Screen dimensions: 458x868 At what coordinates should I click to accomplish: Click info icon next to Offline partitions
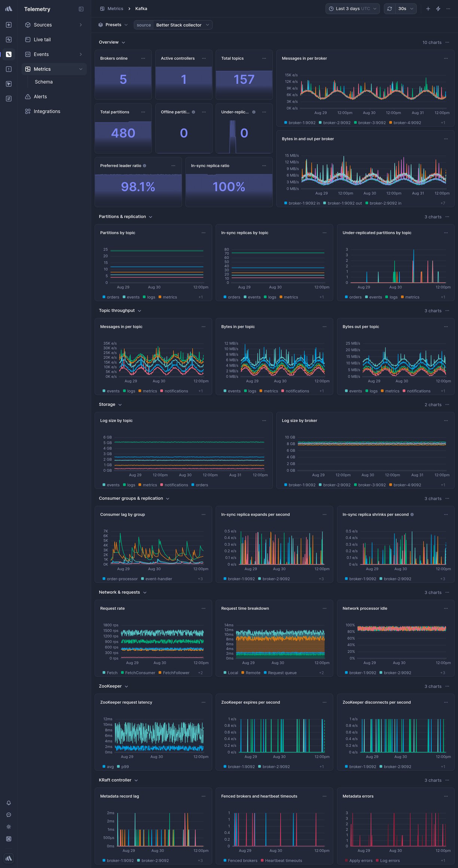pyautogui.click(x=193, y=112)
